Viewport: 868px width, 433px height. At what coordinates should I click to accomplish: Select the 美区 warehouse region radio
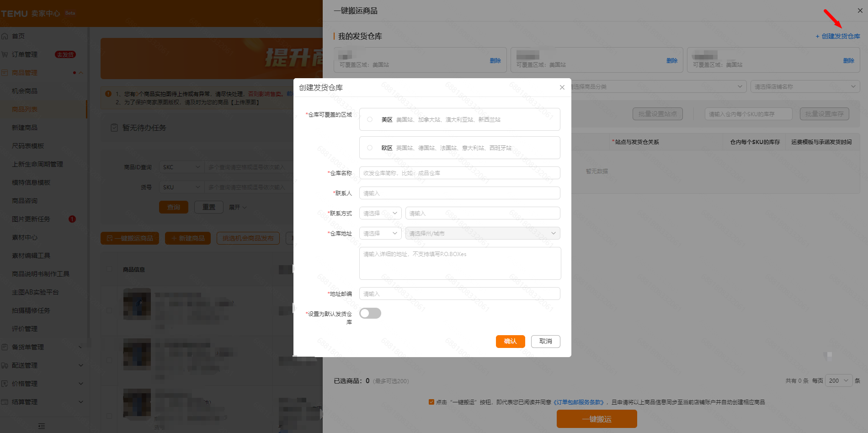[x=370, y=119]
